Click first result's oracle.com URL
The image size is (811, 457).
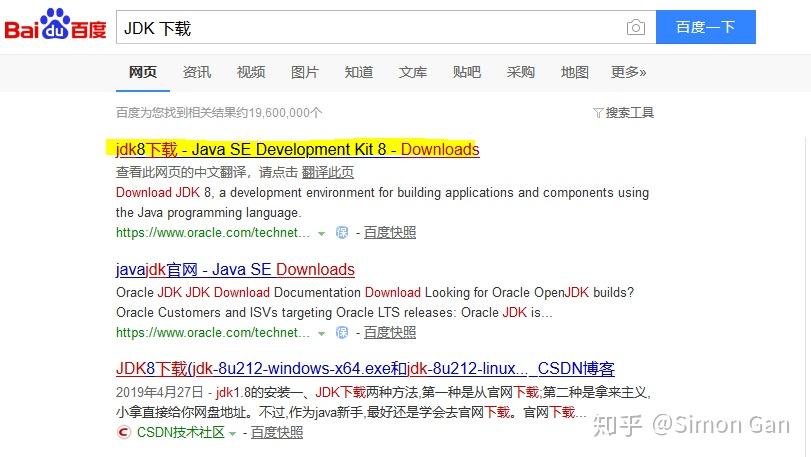click(213, 233)
